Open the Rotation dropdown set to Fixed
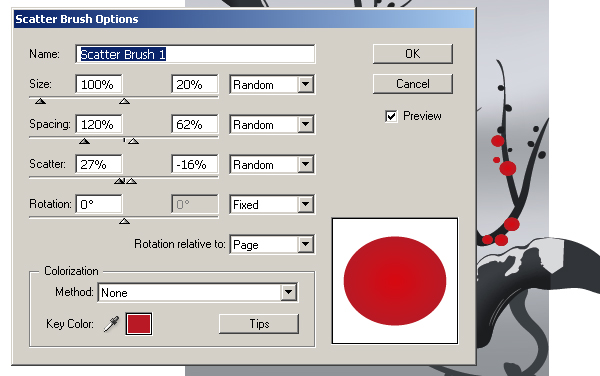Viewport: 600px width, 376px height. pos(272,204)
